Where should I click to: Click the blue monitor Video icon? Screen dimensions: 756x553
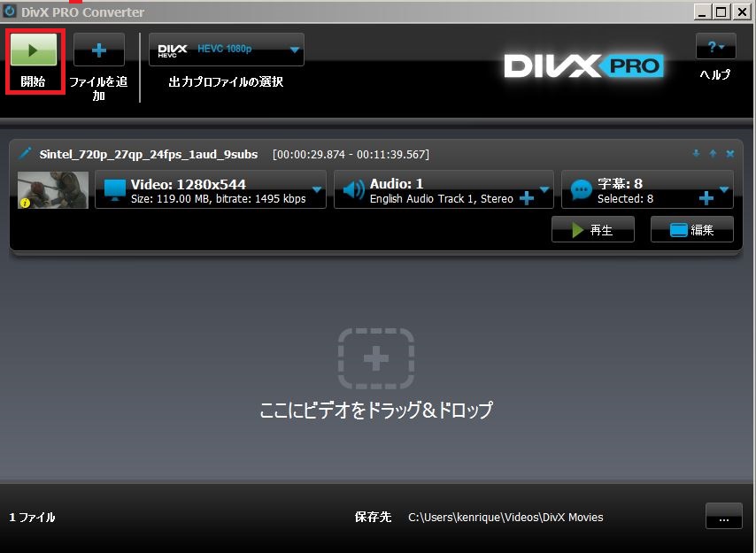point(115,190)
